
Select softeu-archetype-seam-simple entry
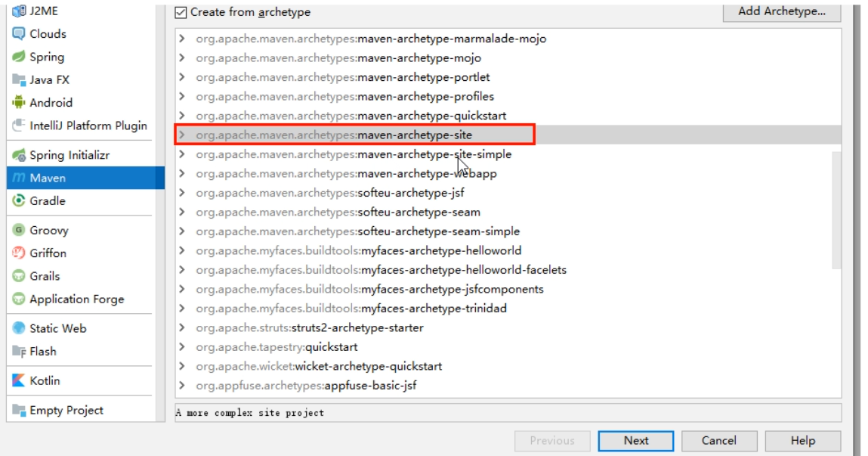tap(357, 231)
